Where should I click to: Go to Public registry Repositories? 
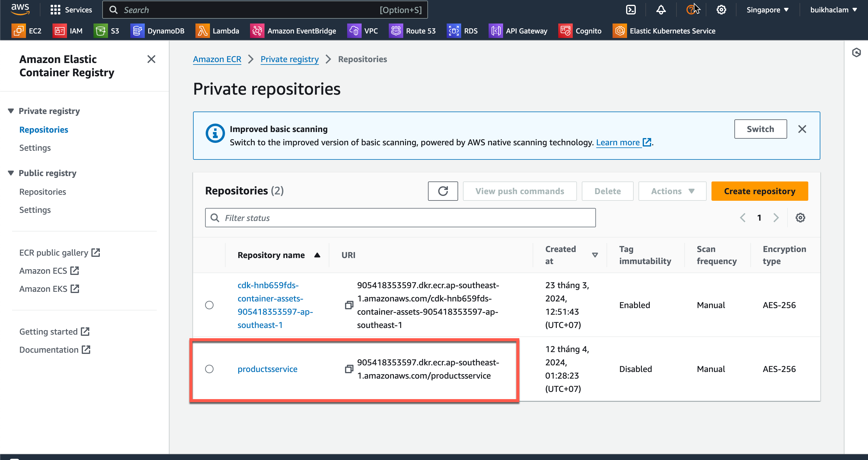click(x=43, y=192)
